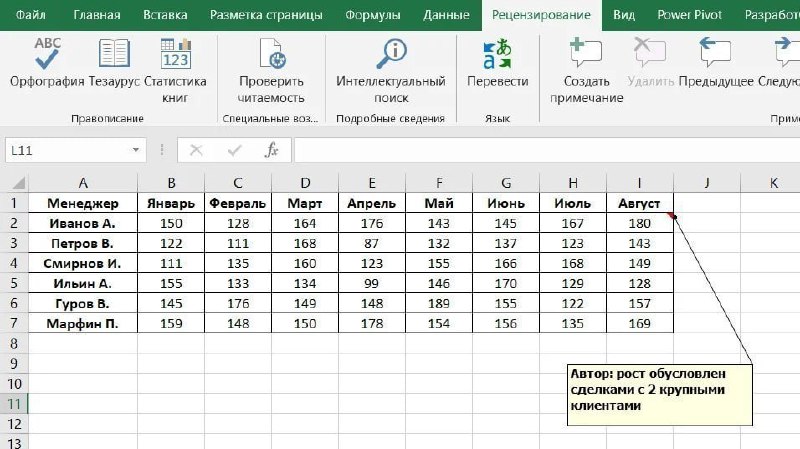Click the Август header cell
This screenshot has height=449, width=800.
(x=640, y=203)
